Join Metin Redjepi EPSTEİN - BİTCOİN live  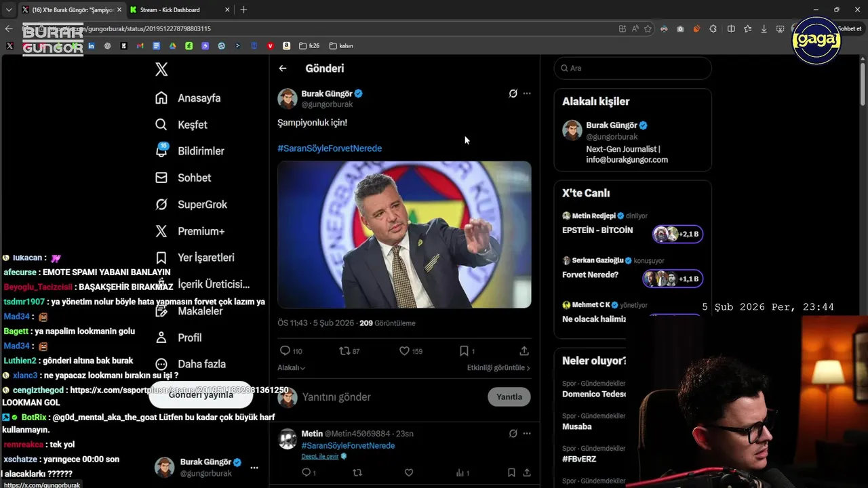[677, 234]
